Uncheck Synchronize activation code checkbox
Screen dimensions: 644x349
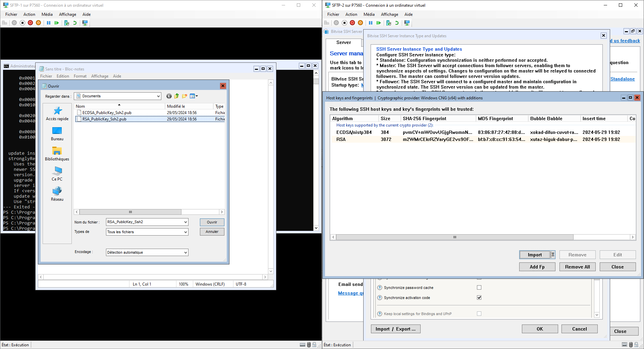pos(479,298)
